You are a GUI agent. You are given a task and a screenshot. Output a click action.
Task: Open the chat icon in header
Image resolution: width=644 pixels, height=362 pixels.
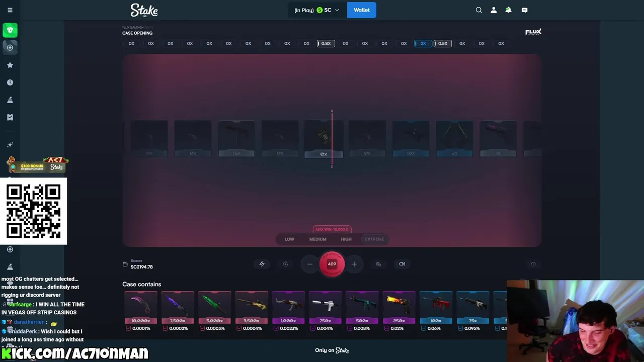click(x=525, y=10)
